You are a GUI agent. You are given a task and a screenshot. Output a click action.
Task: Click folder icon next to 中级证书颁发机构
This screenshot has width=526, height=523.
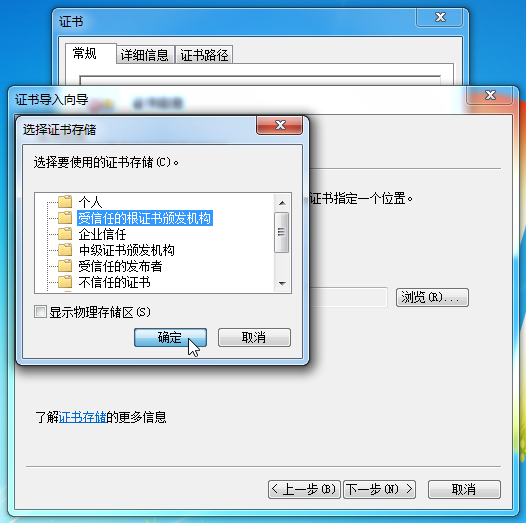65,250
